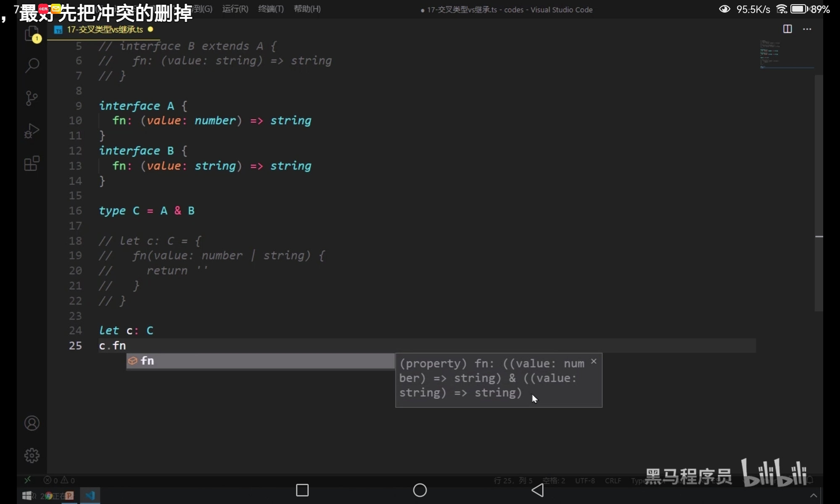This screenshot has width=840, height=504.
Task: Open the Accounts menu icon
Action: pos(32,423)
